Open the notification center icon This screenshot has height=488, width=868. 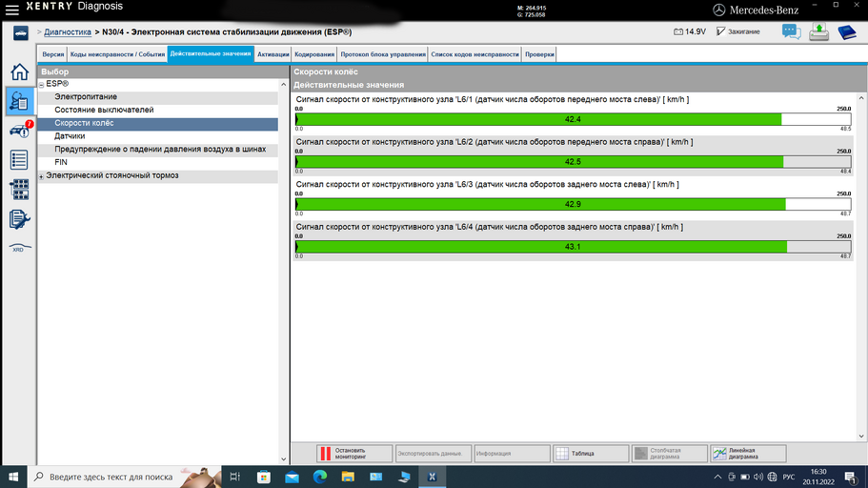point(850,477)
